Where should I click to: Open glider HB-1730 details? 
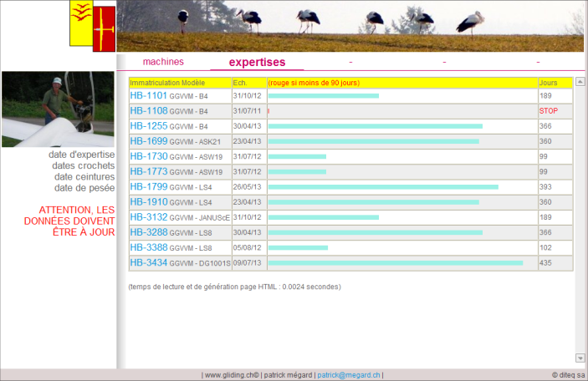149,156
